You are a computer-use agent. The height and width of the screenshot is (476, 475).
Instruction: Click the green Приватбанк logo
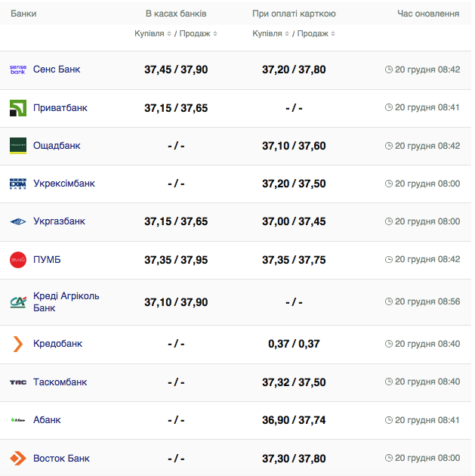tap(17, 108)
